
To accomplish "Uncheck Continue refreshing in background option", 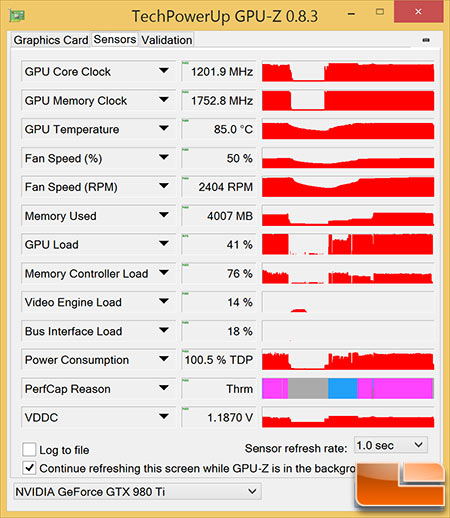I will click(29, 468).
